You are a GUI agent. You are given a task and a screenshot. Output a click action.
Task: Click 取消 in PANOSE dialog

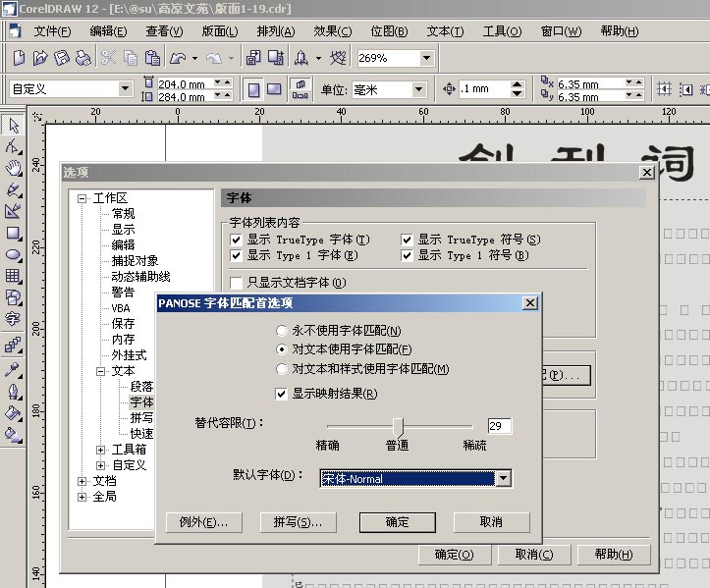[491, 522]
